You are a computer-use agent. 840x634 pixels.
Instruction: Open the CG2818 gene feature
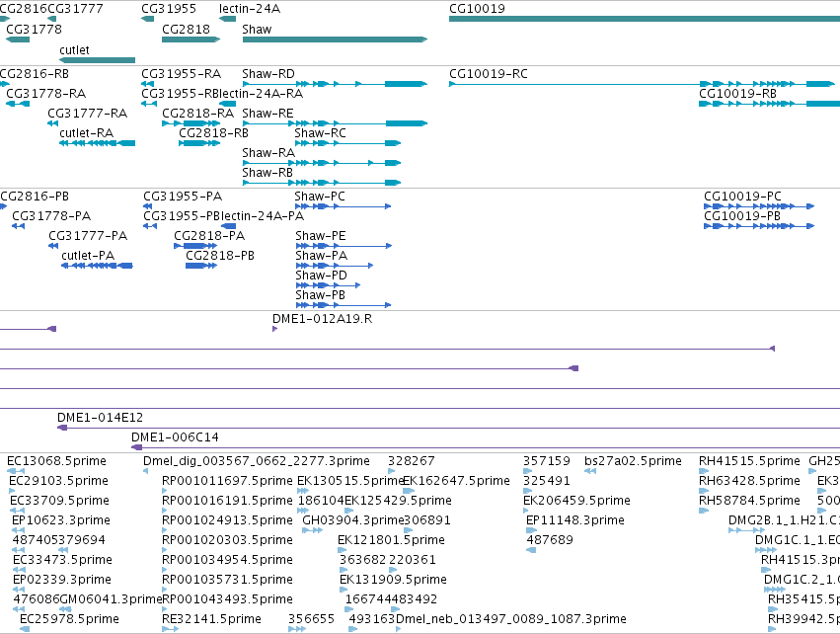click(191, 40)
